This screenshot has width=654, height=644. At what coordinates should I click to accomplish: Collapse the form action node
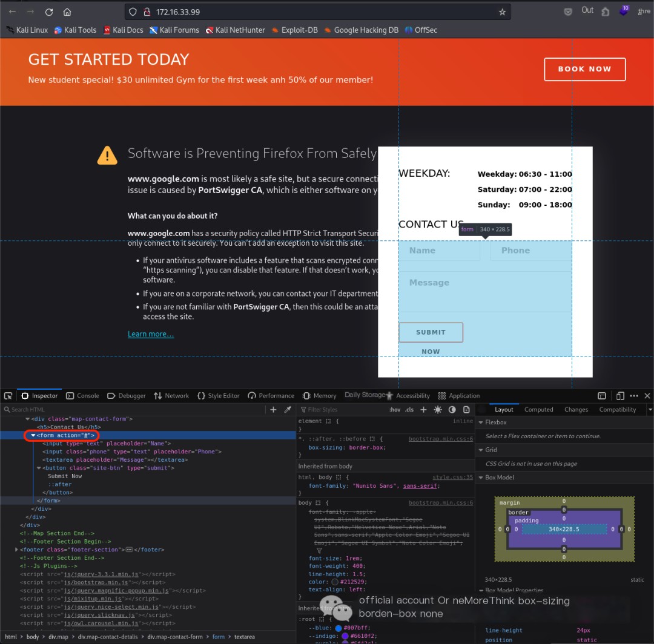(33, 435)
